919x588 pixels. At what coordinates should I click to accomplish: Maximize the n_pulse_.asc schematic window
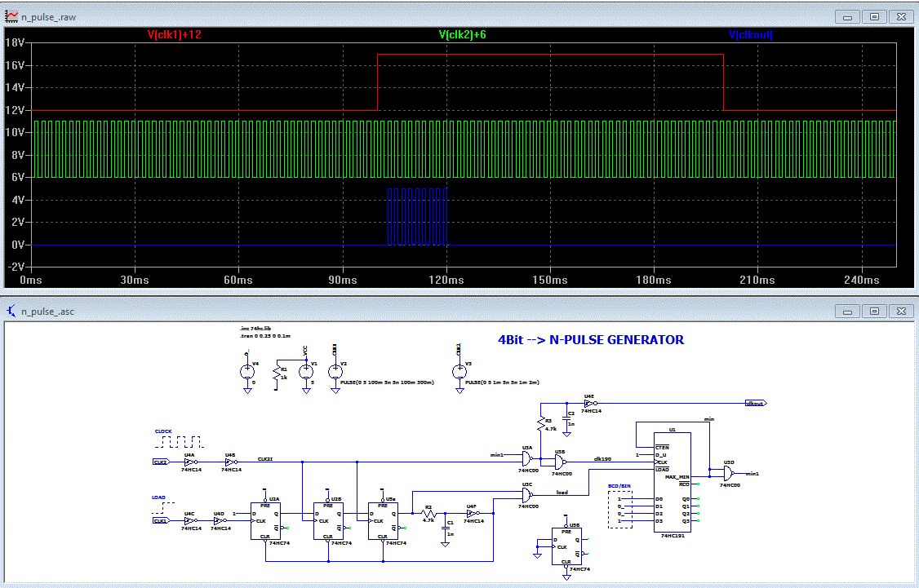pyautogui.click(x=874, y=311)
